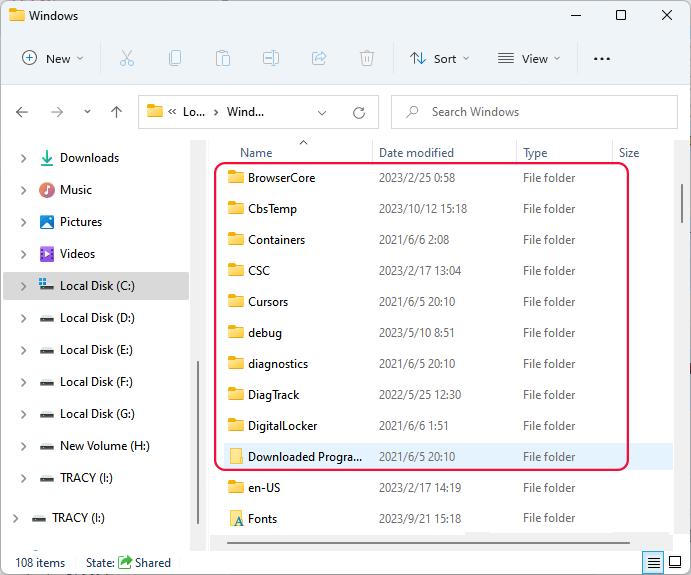Expand the Local Disk (D:) node
The image size is (691, 575).
click(x=23, y=318)
